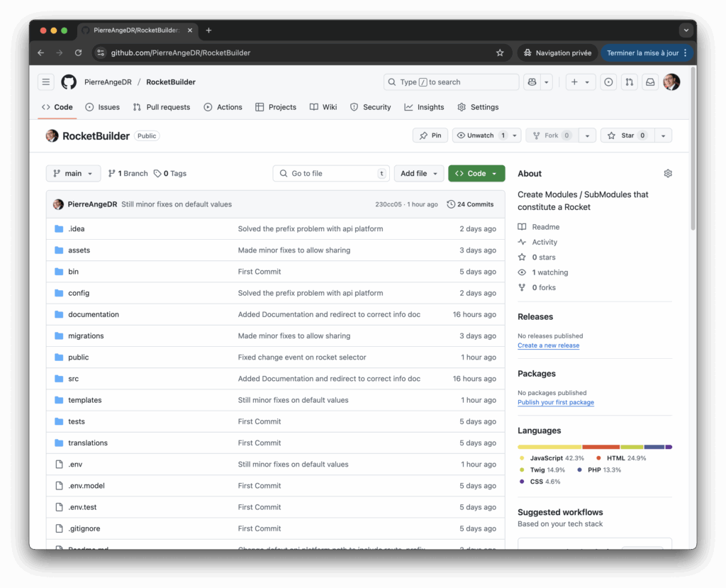Reload the page in the browser

(78, 52)
